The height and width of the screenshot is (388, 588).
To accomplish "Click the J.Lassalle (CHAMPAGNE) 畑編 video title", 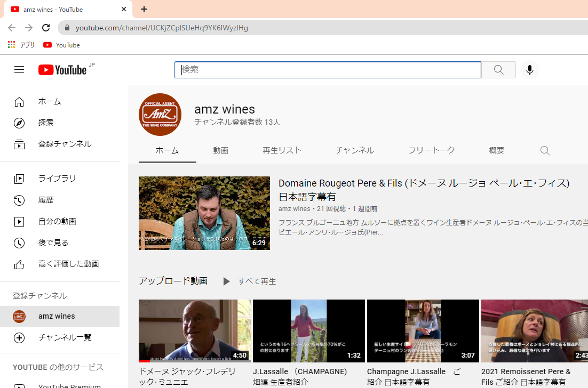I will 300,377.
